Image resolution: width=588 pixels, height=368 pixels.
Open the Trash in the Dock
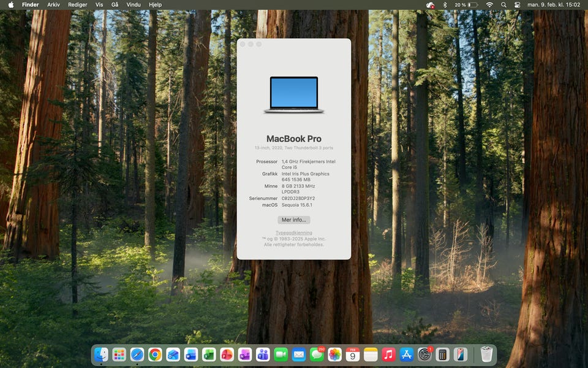486,354
